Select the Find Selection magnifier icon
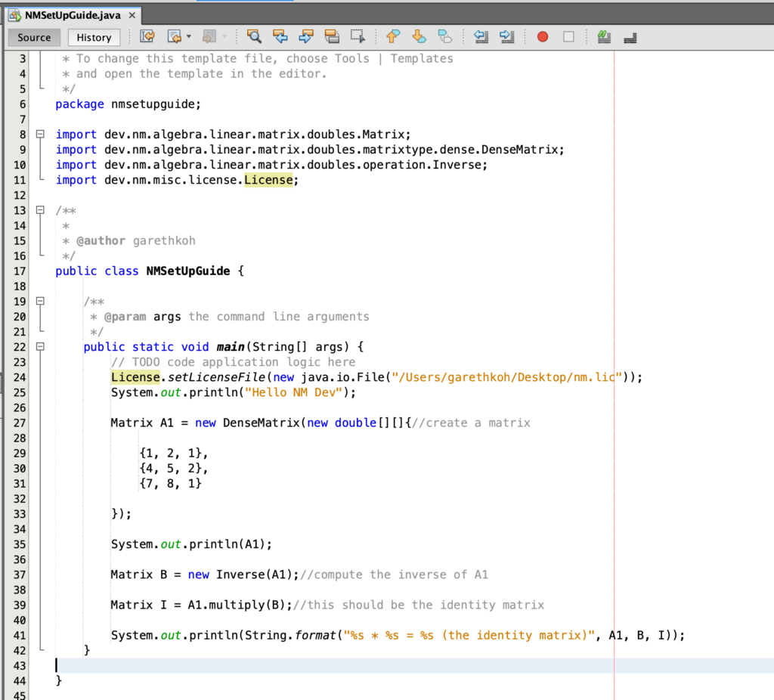Image resolution: width=774 pixels, height=700 pixels. [x=254, y=36]
